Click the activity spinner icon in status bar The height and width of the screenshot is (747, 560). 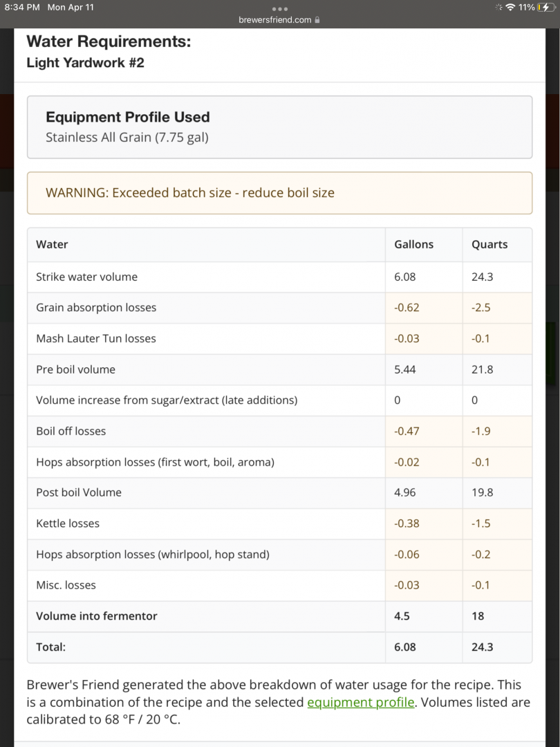coord(498,7)
